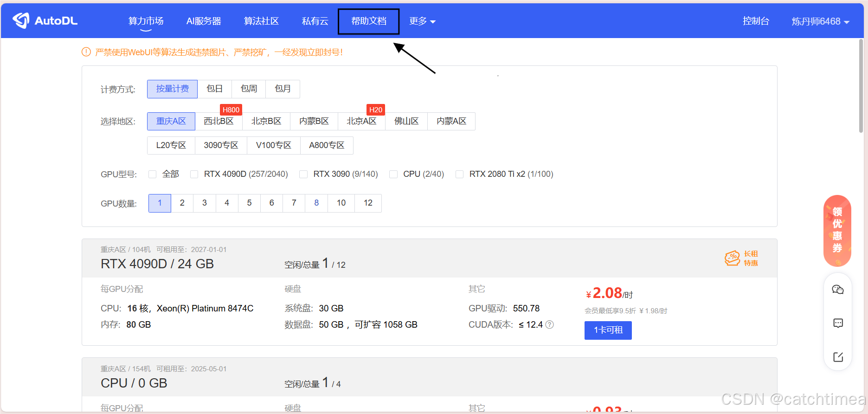
Task: Click the 会员最低享9.5折 text
Action: (x=610, y=311)
